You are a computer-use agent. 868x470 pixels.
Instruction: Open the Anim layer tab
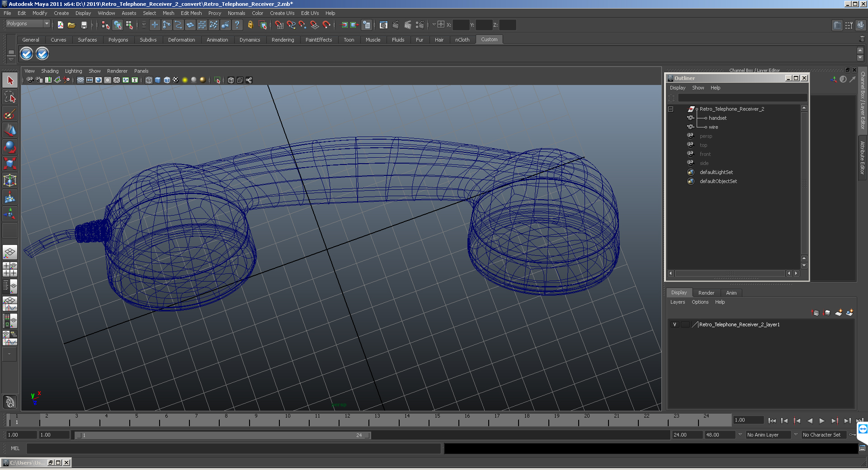click(x=731, y=293)
